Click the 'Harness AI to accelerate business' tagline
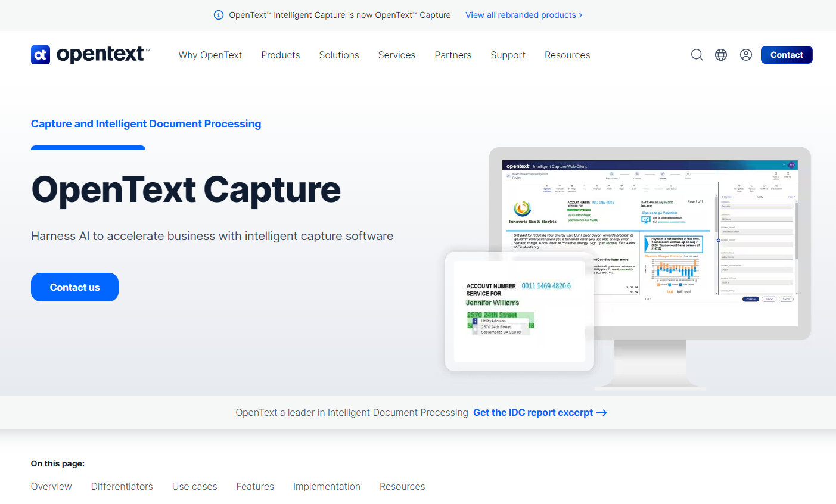The image size is (836, 504). pos(212,236)
